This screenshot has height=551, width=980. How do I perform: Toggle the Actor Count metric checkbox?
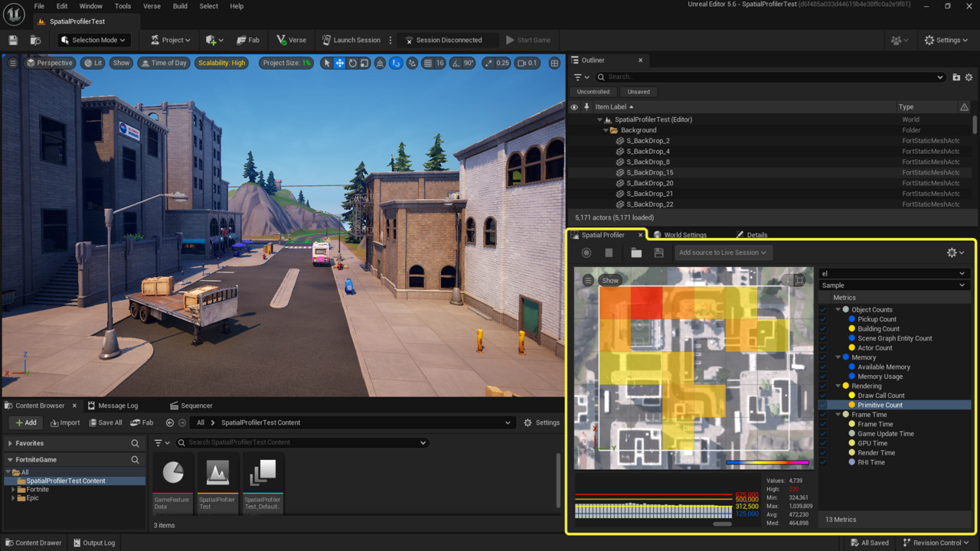(x=823, y=348)
